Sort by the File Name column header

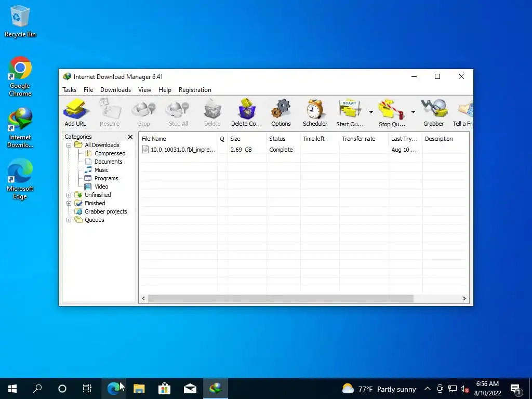click(x=179, y=139)
